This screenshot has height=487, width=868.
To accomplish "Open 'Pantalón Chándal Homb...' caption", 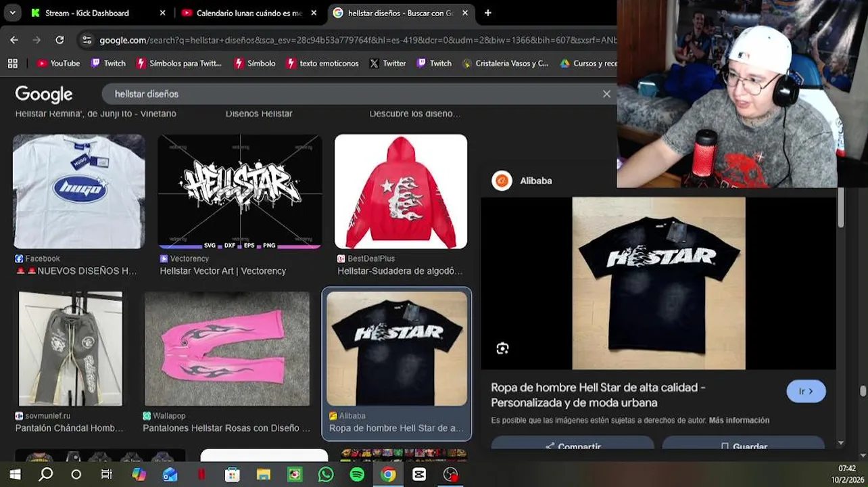I will click(x=70, y=428).
